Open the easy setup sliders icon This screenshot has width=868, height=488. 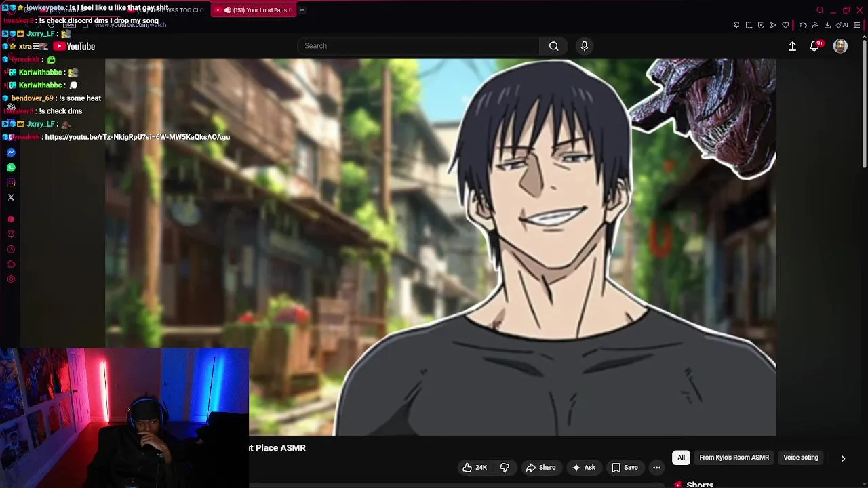coord(857,25)
